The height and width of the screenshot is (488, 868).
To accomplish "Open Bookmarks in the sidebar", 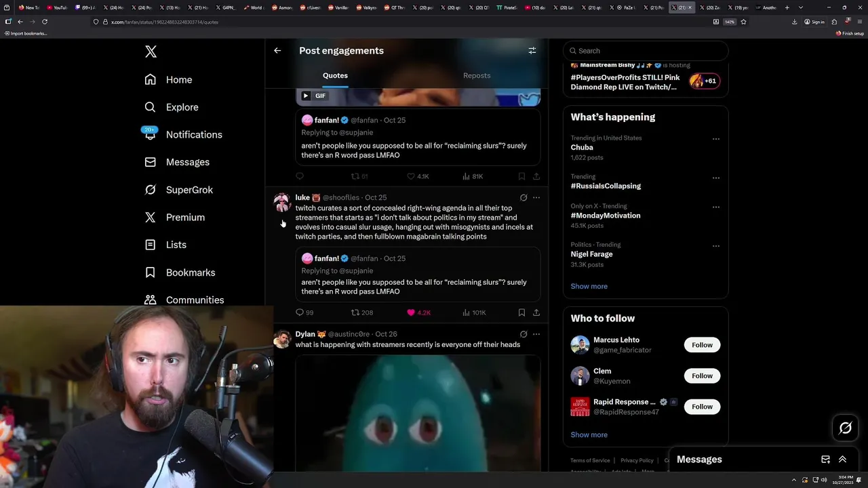I will [x=180, y=272].
